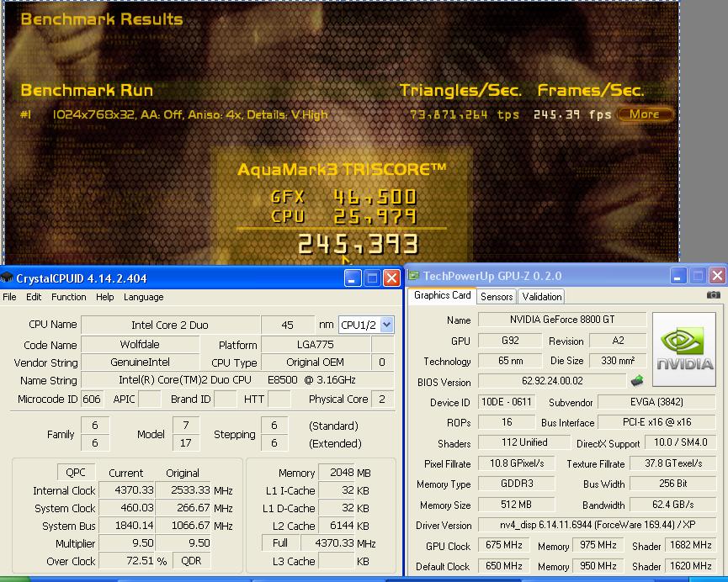Image resolution: width=728 pixels, height=582 pixels.
Task: Click the GPU-Z screenshot camera icon
Action: pyautogui.click(x=713, y=295)
